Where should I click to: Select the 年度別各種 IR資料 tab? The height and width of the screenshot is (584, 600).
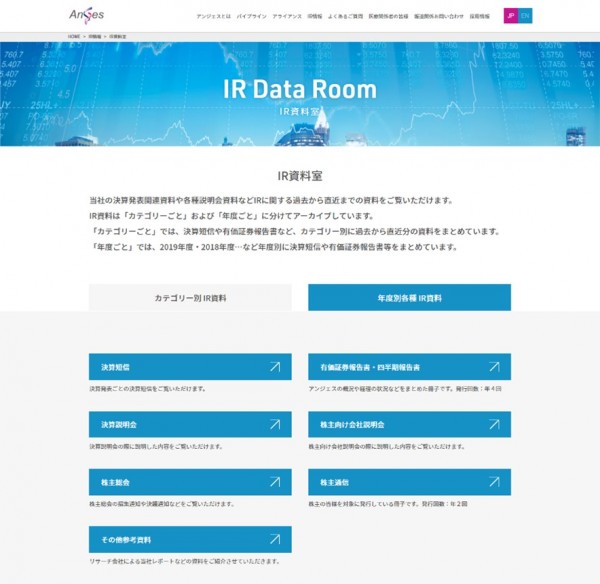click(x=409, y=298)
